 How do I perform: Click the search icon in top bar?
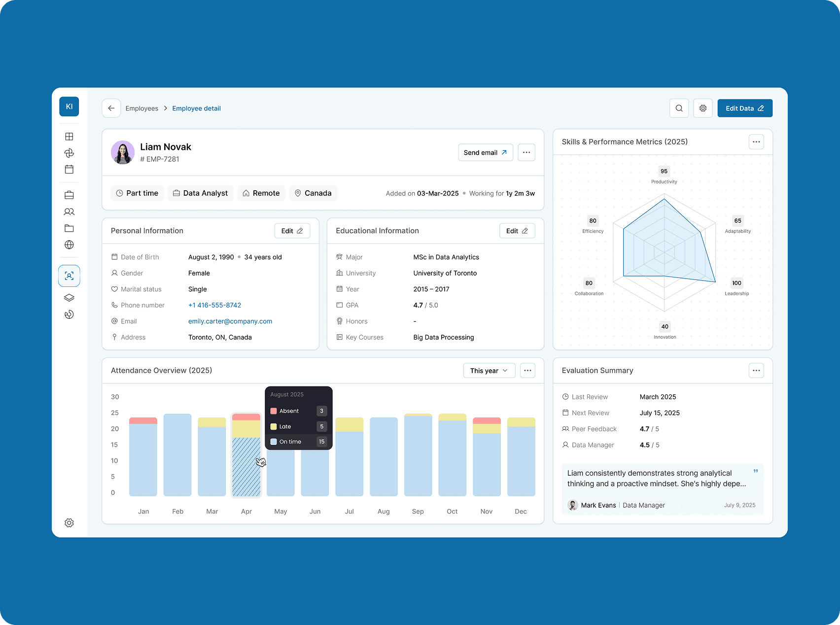click(x=679, y=108)
